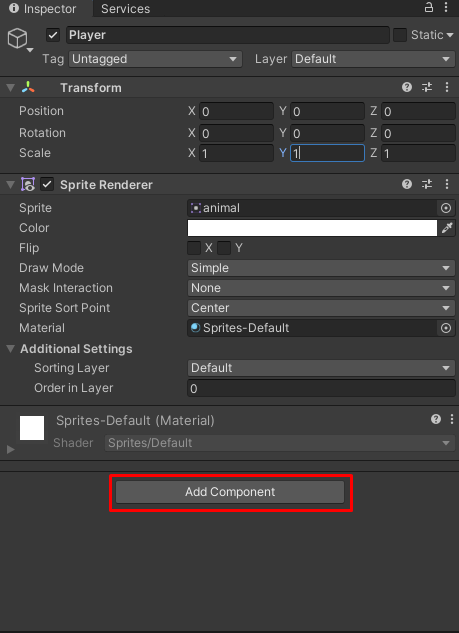The width and height of the screenshot is (459, 633).
Task: Collapse the Transform component foldout
Action: coord(10,88)
